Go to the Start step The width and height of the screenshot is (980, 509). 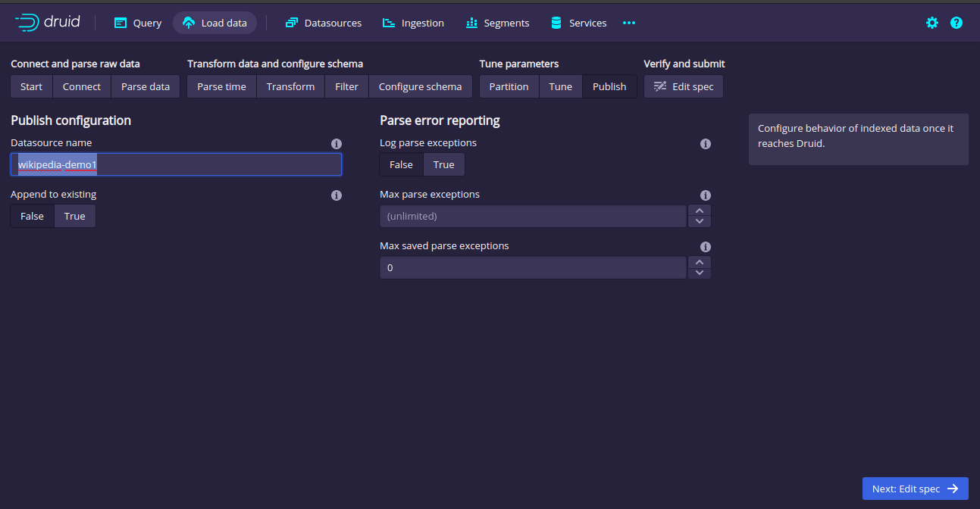point(31,86)
